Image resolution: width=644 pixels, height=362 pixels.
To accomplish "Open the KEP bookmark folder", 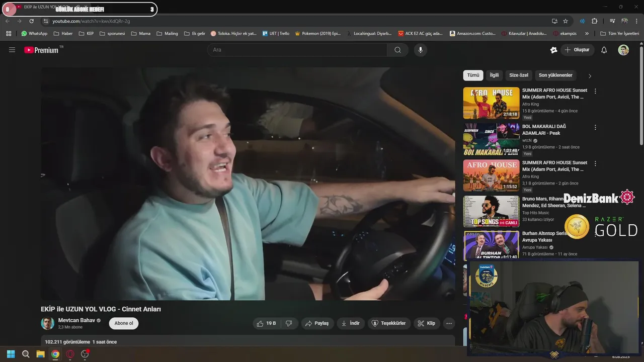I will pos(87,34).
